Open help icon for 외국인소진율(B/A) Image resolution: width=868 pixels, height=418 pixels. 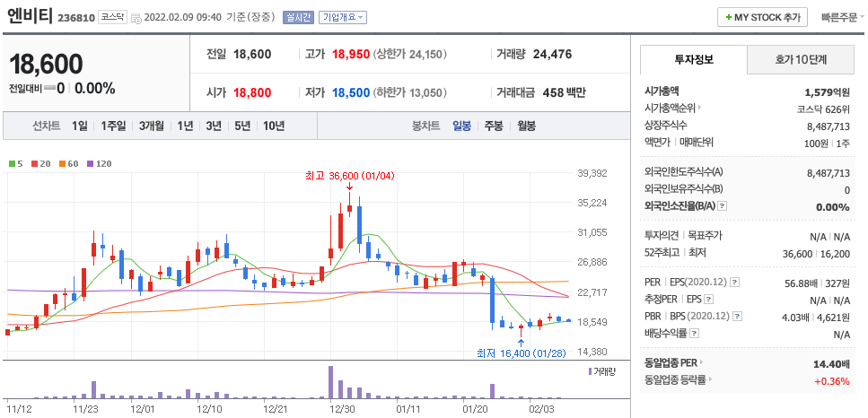722,205
